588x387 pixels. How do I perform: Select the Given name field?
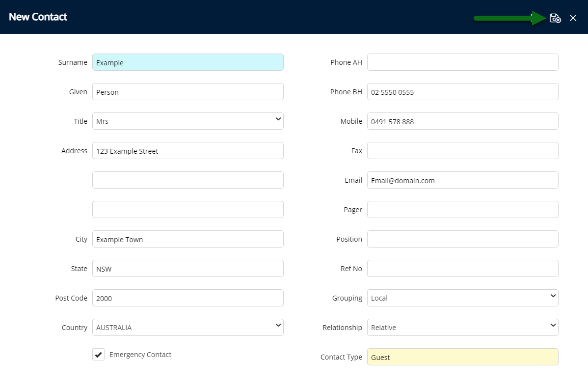tap(187, 92)
